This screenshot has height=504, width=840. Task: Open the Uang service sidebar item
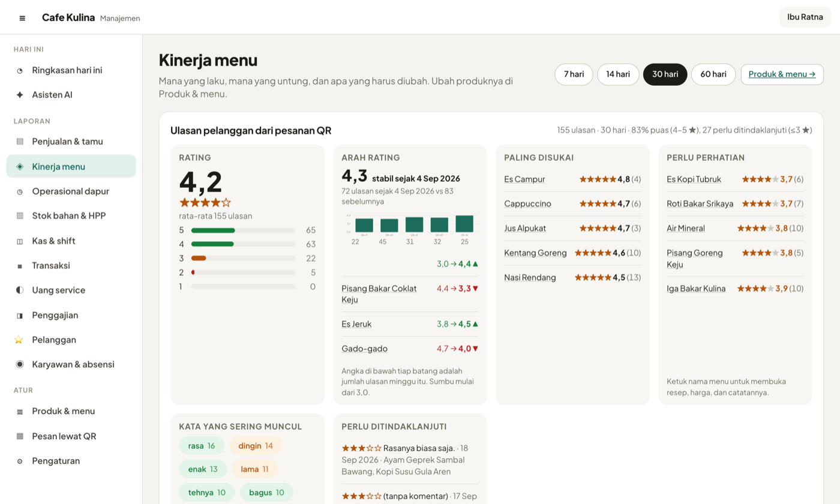[x=71, y=290]
